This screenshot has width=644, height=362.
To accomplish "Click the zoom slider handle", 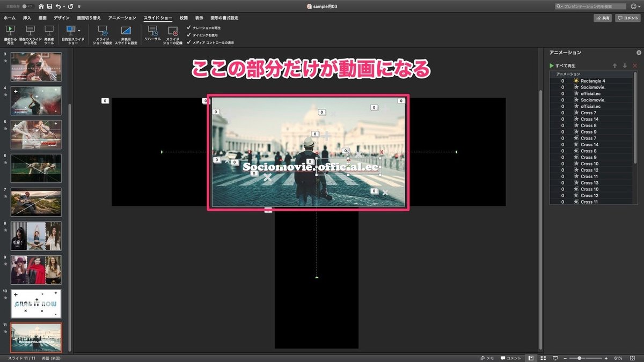I will tap(580, 358).
